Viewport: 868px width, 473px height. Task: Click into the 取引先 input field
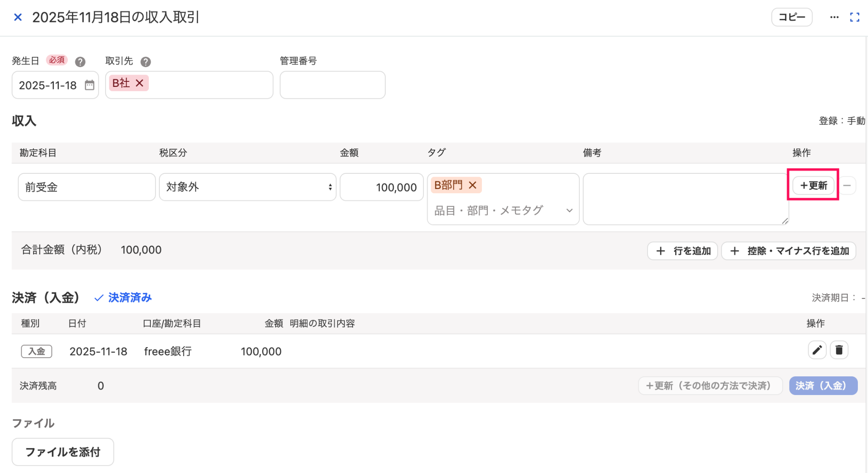[x=189, y=85]
